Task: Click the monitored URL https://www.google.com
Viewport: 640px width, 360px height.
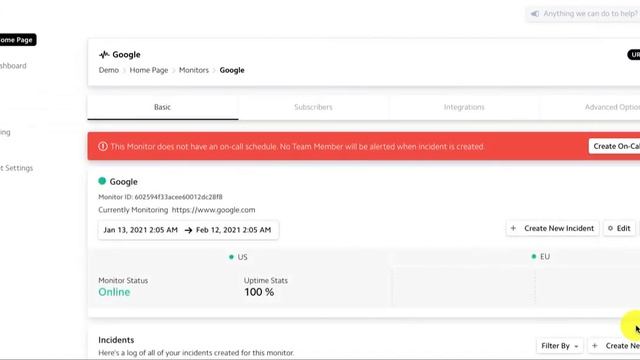Action: tap(213, 210)
